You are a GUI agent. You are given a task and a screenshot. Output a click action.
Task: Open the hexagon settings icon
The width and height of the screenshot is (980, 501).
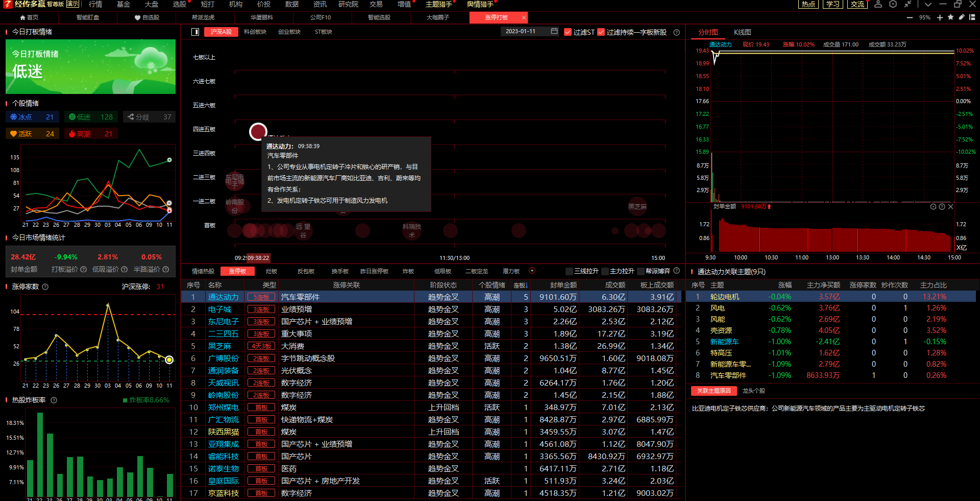(893, 4)
